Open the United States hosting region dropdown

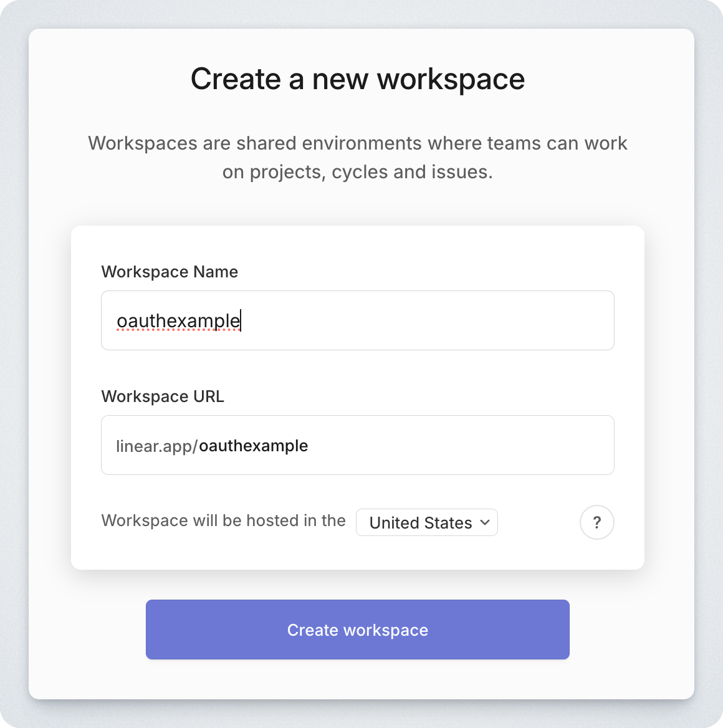point(427,522)
